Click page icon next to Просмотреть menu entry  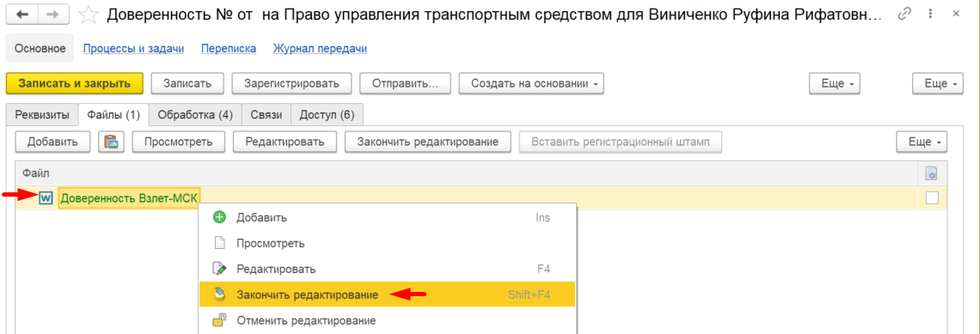tap(218, 244)
